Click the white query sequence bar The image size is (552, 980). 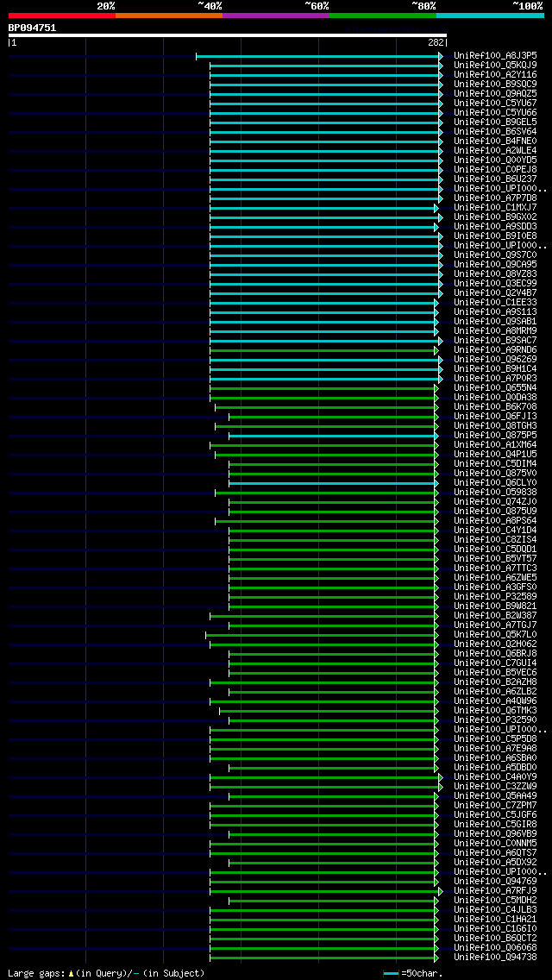(x=228, y=35)
